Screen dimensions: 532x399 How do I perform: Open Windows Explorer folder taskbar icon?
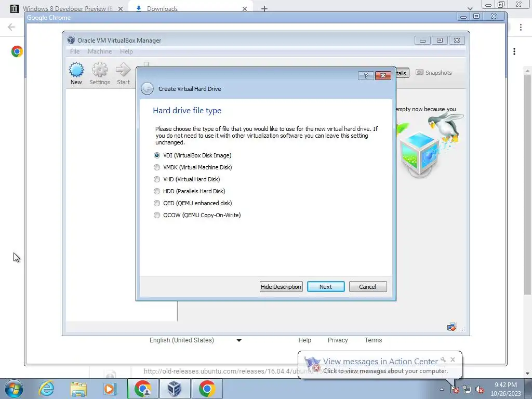[x=78, y=389]
